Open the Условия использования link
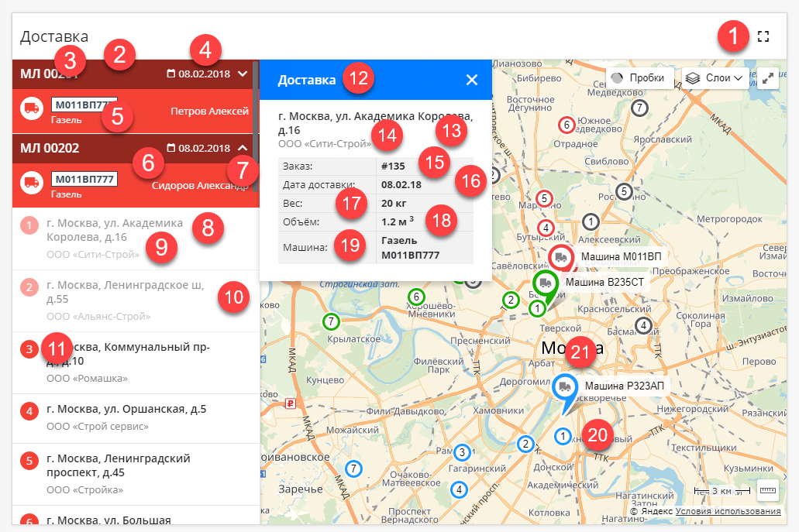This screenshot has height=532, width=799. click(728, 511)
